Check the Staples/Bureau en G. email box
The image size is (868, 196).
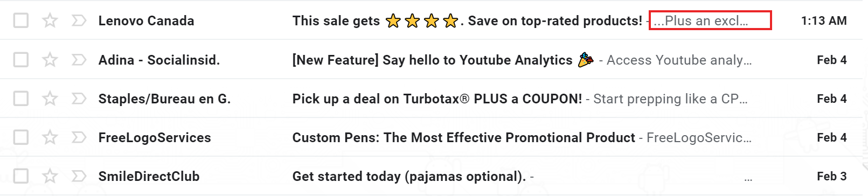pos(21,99)
